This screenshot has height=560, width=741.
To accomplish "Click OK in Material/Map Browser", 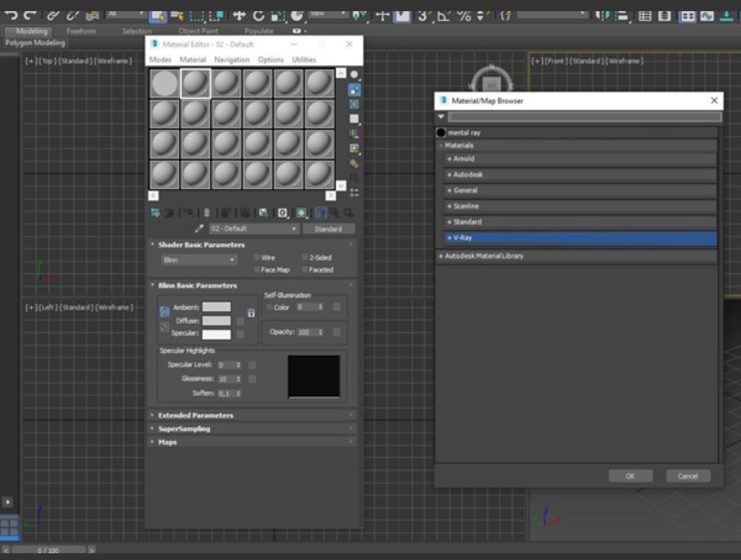I will (630, 476).
